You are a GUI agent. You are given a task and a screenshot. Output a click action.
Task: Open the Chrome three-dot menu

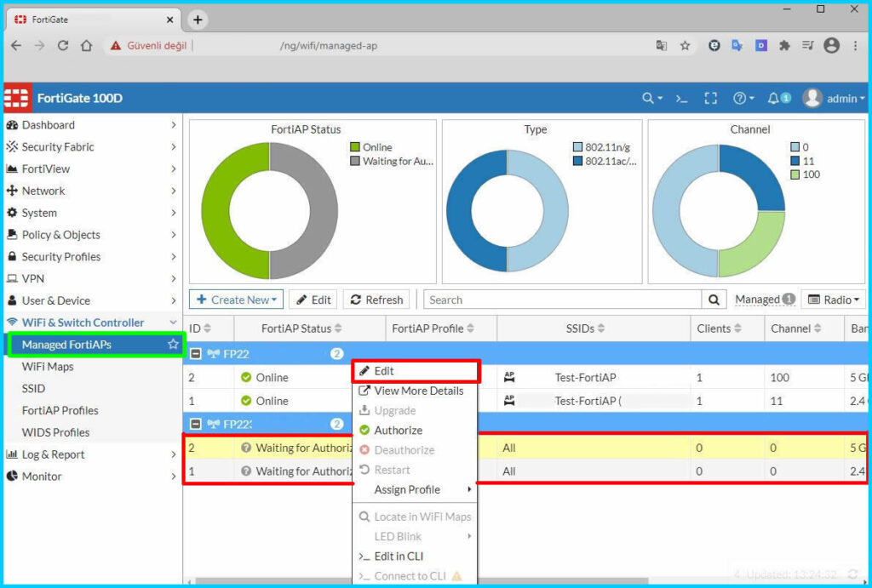pyautogui.click(x=855, y=46)
